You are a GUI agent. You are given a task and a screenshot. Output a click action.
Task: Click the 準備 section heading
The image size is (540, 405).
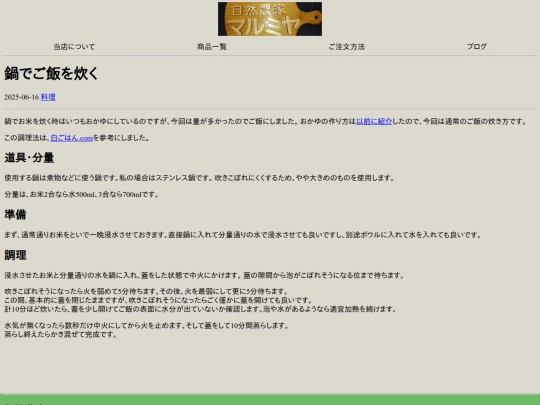pos(15,215)
